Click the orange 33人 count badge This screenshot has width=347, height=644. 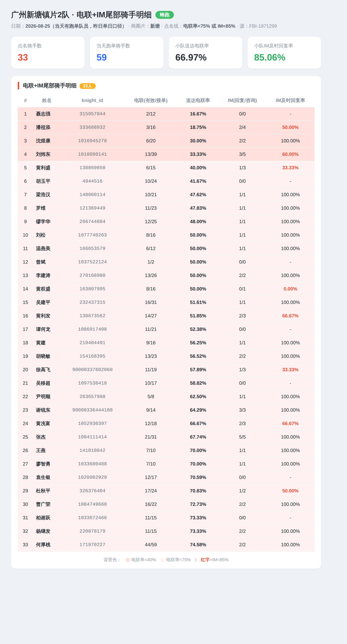coord(87,86)
